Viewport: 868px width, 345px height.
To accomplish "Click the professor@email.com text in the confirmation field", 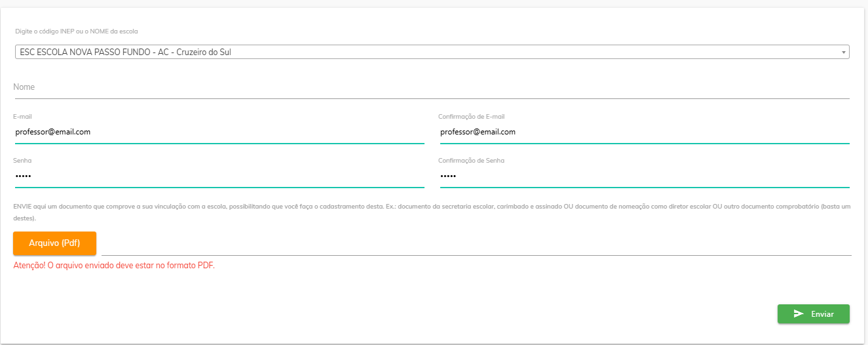I will tap(478, 132).
